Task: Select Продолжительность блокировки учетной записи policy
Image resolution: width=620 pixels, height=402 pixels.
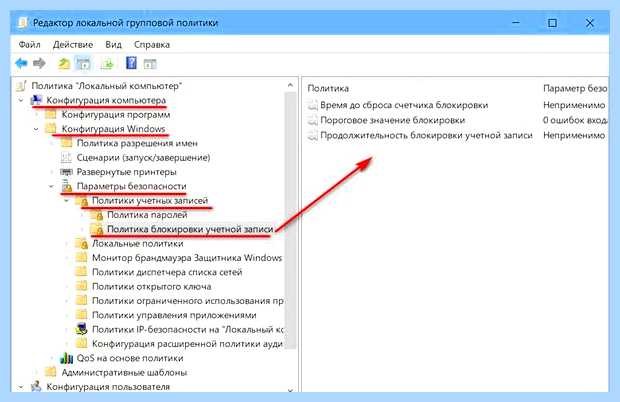Action: point(426,135)
